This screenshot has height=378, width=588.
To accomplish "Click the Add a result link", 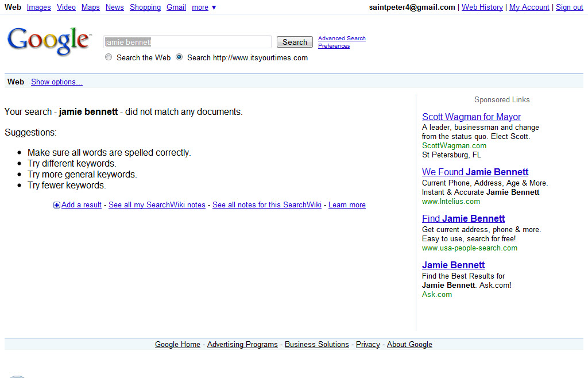I will pos(82,205).
